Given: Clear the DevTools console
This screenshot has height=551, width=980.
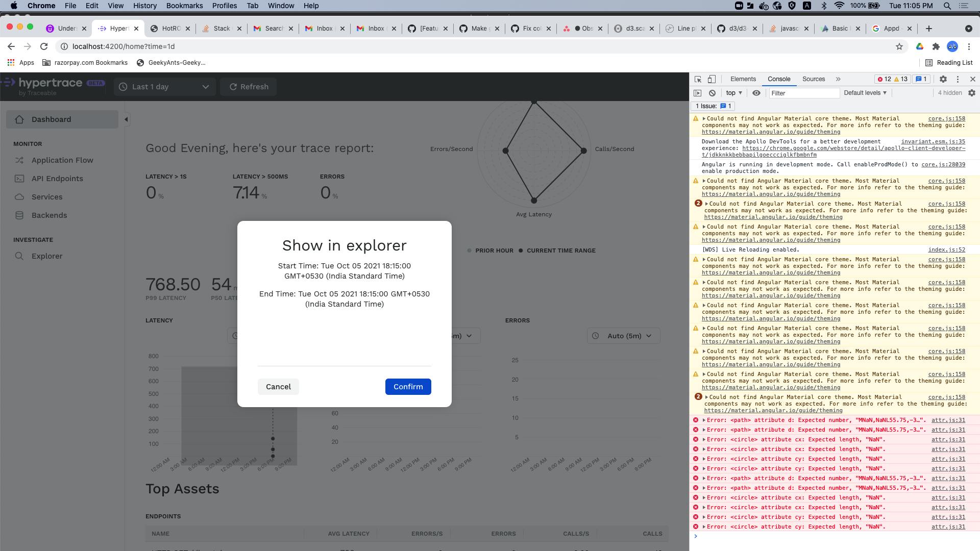Looking at the screenshot, I should 713,93.
